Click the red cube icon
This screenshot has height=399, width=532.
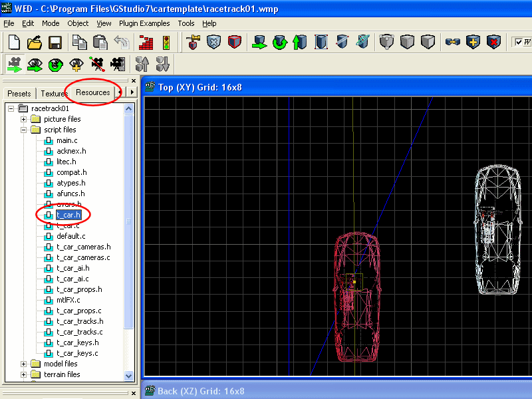tap(235, 43)
